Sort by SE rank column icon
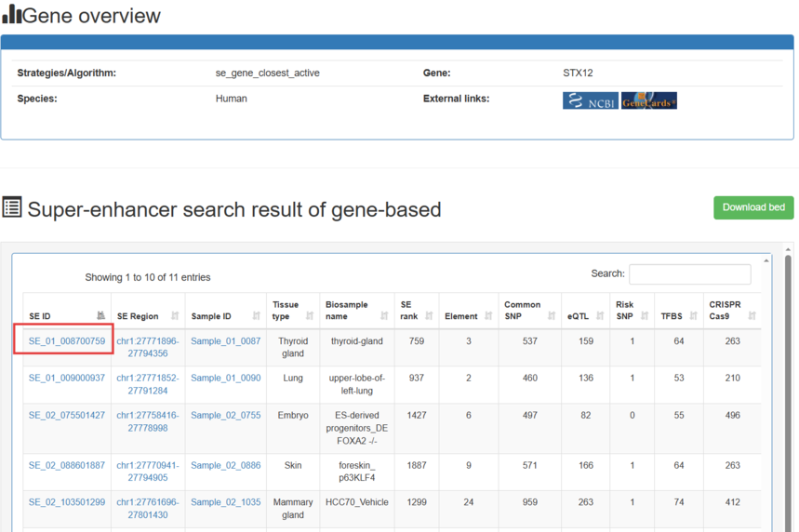 [429, 316]
